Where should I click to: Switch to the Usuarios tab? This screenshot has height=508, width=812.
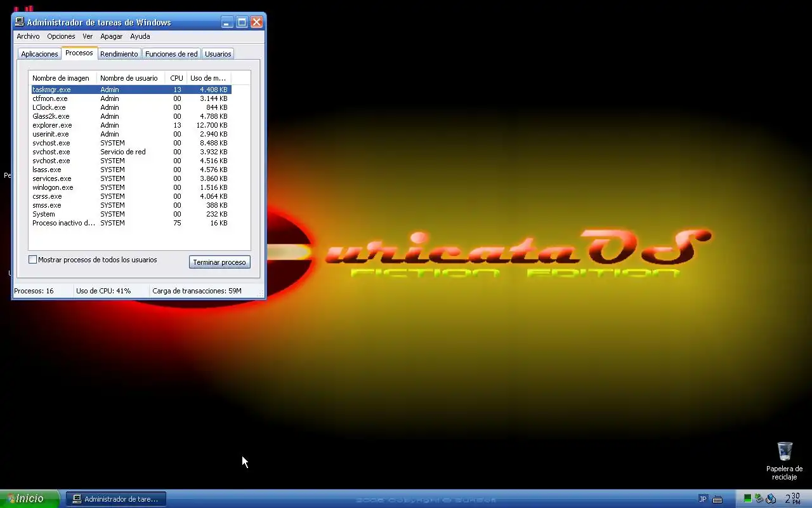[218, 54]
